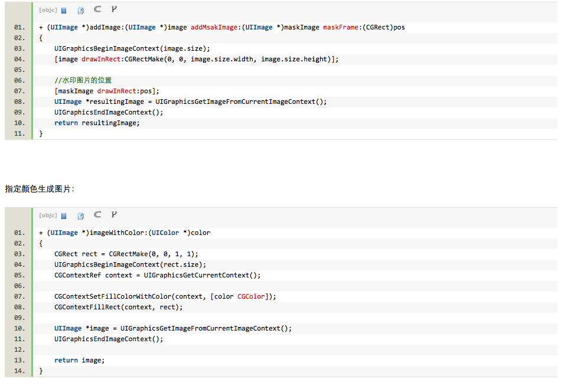
Task: Click the 'maskFrame' keyword in the method signature
Action: 341,27
